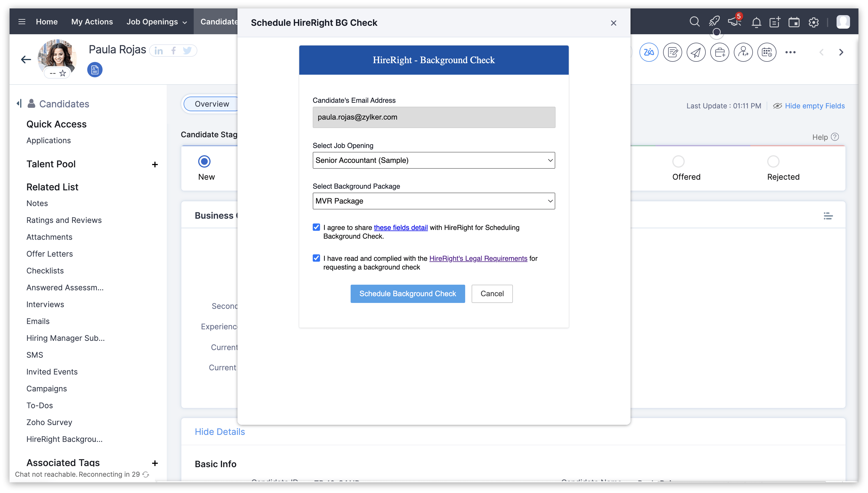The height and width of the screenshot is (493, 868).
Task: Go to previous candidate arrow
Action: 821,52
